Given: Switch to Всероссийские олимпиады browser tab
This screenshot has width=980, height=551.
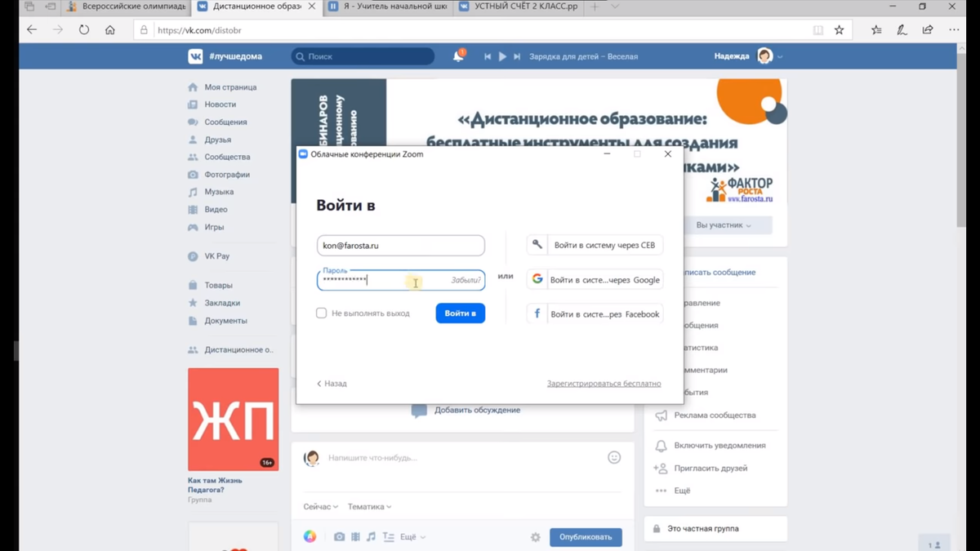Looking at the screenshot, I should [127, 7].
